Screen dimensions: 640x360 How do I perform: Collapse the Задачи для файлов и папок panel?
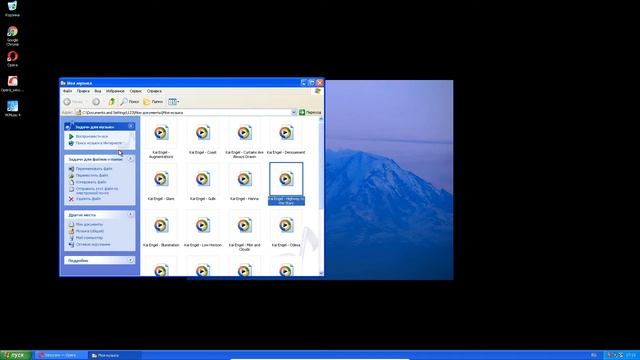coord(131,159)
